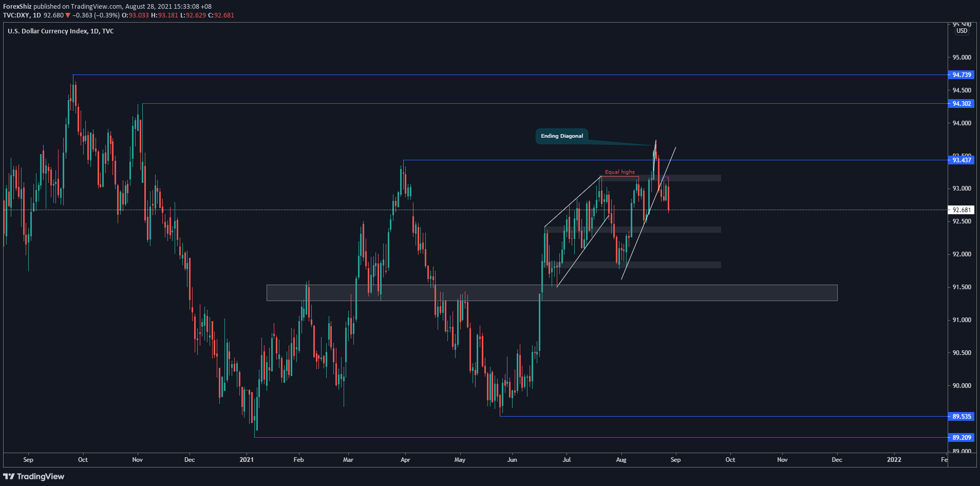This screenshot has height=486, width=980.
Task: Select the 94.302 price level label
Action: pos(962,104)
